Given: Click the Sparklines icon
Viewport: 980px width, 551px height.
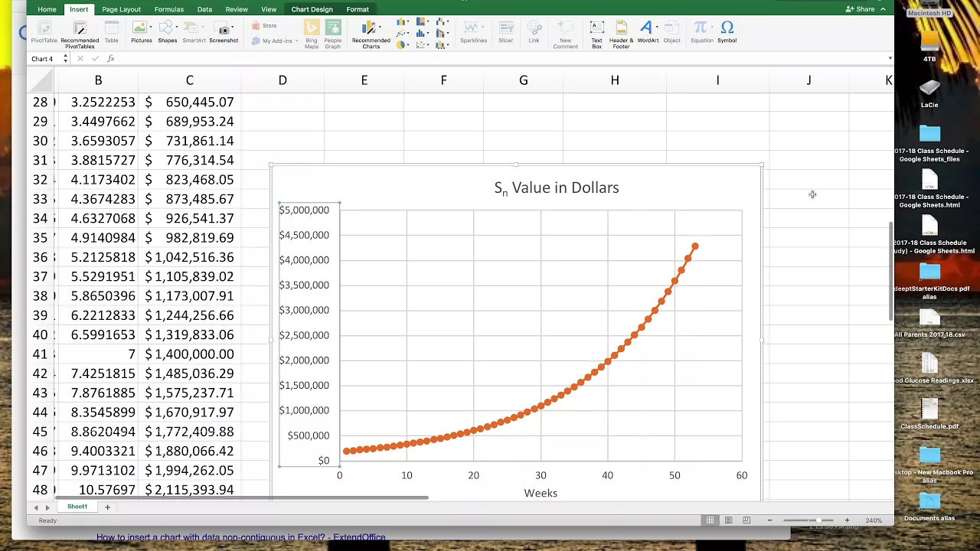Looking at the screenshot, I should tap(473, 28).
